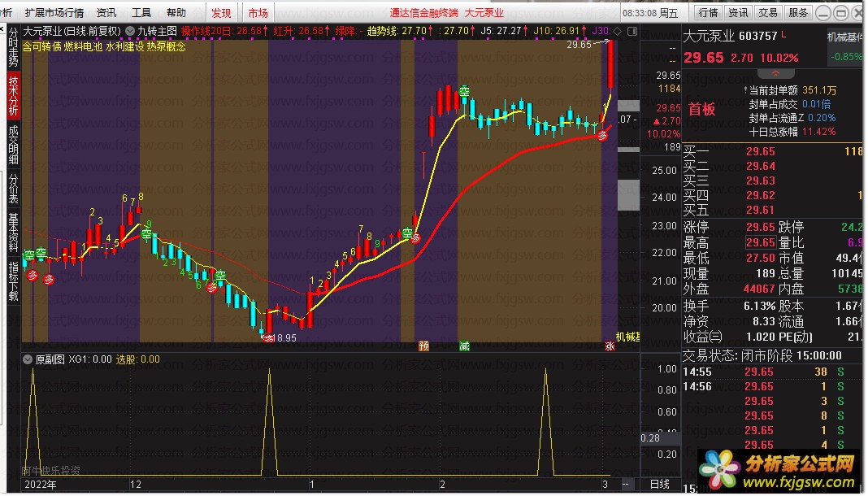This screenshot has height=496, width=868.
Task: Click the 首板 label
Action: [701, 109]
